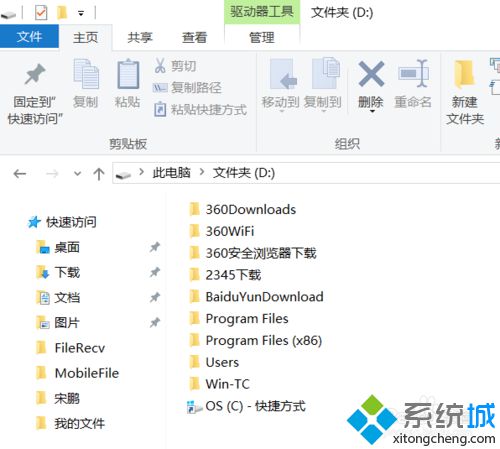This screenshot has width=500, height=449.
Task: Click the Back navigation arrow
Action: click(20, 173)
